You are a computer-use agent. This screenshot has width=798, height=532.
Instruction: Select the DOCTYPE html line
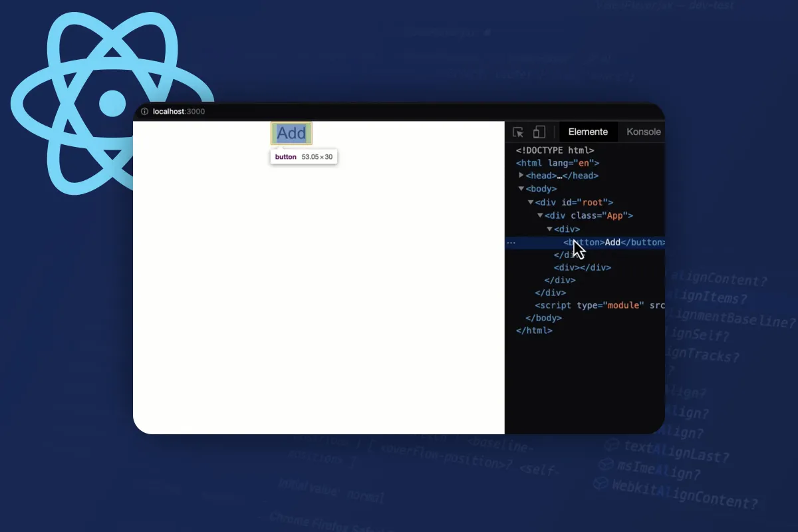tap(555, 150)
